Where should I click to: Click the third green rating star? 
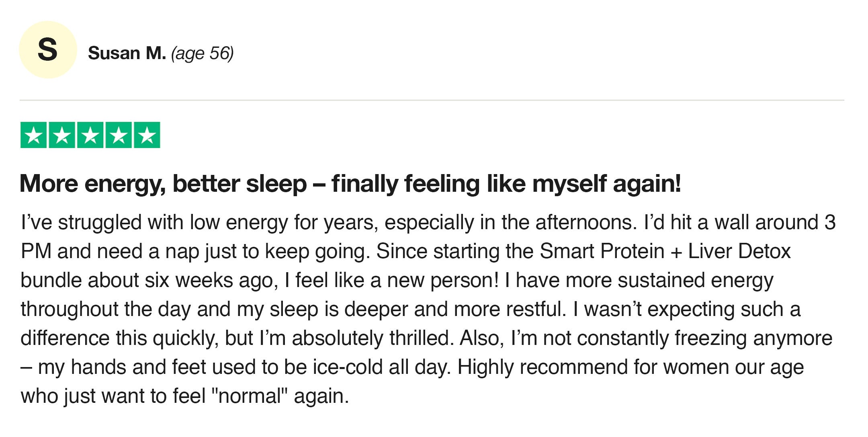[90, 135]
